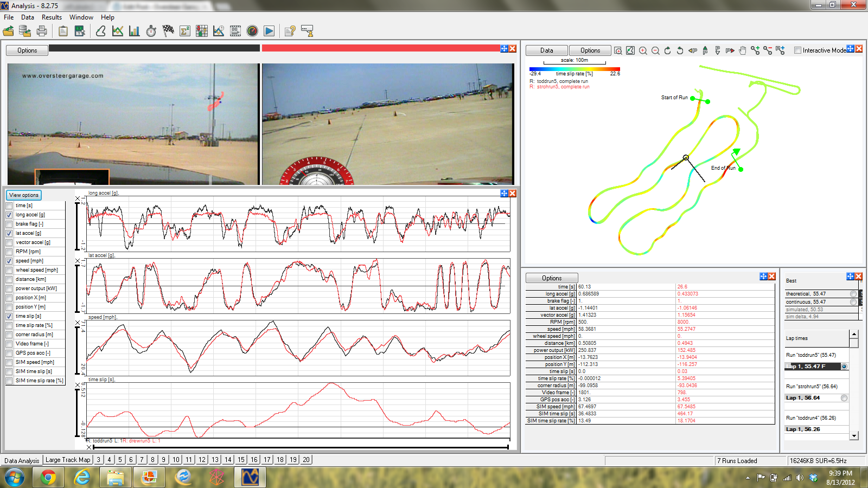Open the Results menu
Viewport: 868px width, 488px height.
coord(52,17)
